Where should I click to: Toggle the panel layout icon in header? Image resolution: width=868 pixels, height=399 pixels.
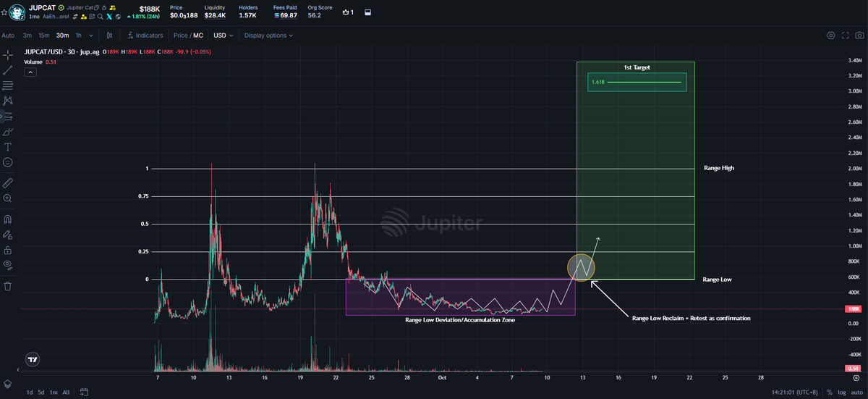[367, 12]
